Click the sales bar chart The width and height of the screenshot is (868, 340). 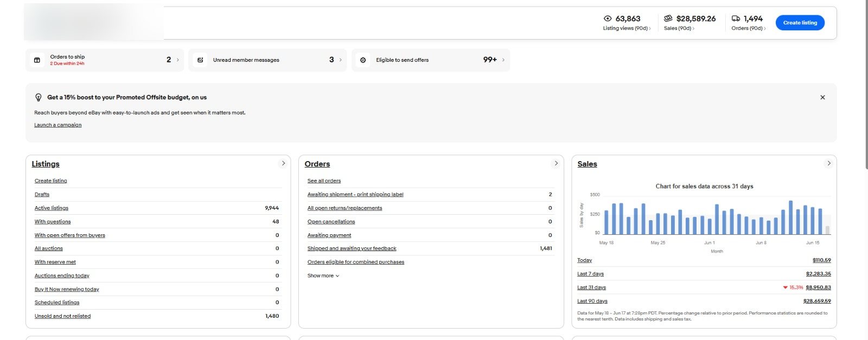705,219
